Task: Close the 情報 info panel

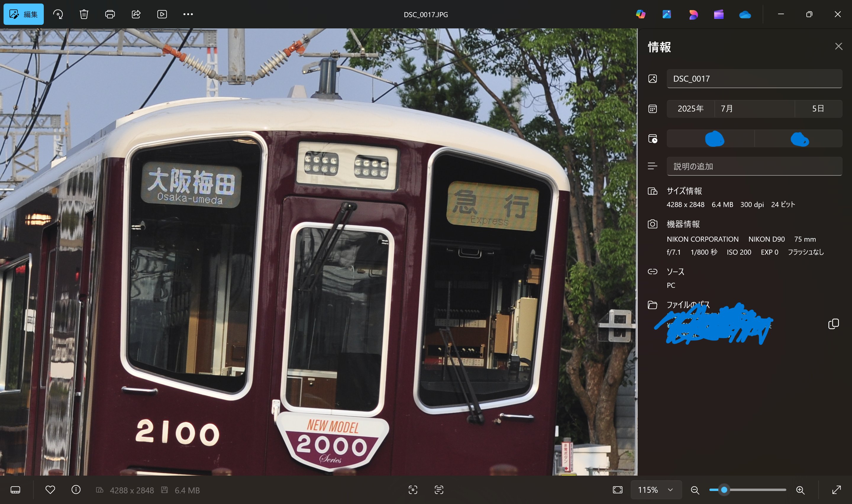Action: pyautogui.click(x=838, y=46)
